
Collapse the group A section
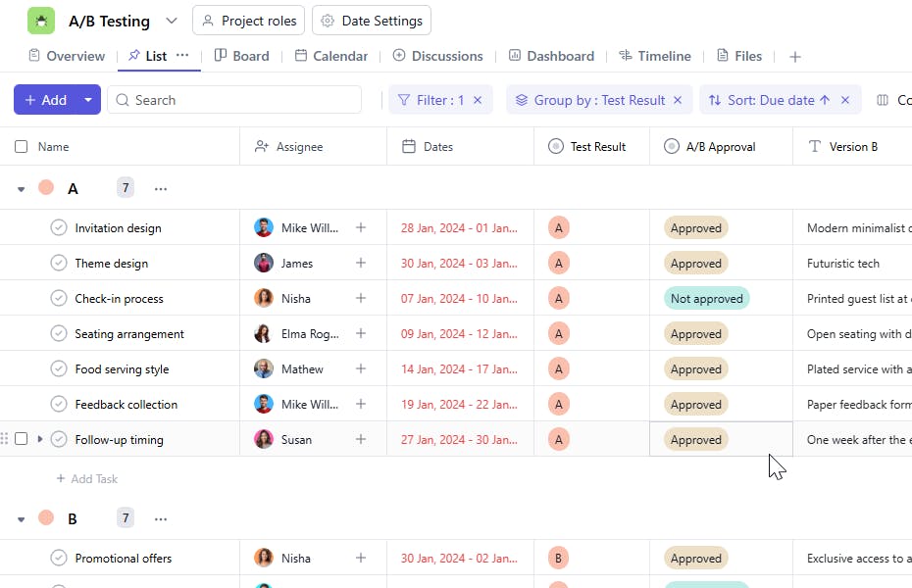coord(22,189)
